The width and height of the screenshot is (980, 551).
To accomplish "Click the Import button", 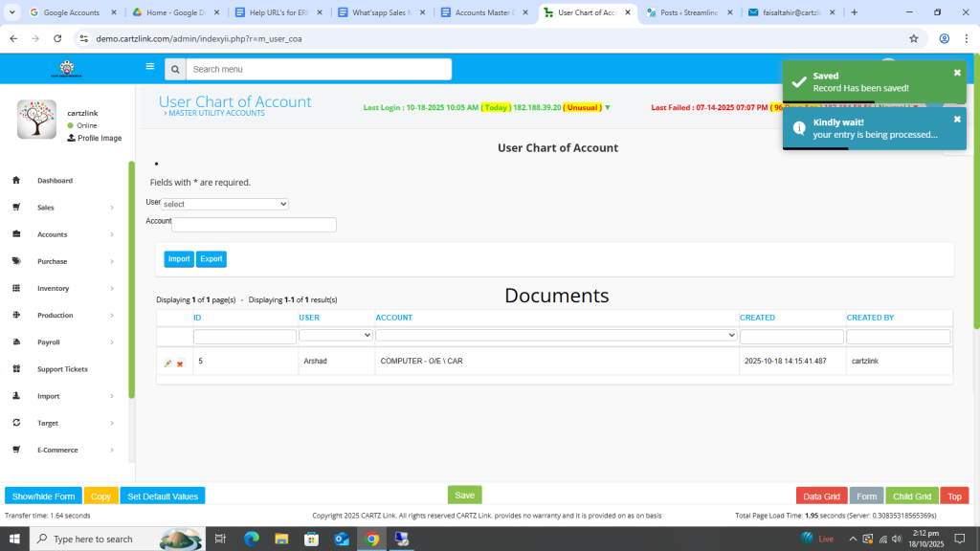I will [x=179, y=259].
